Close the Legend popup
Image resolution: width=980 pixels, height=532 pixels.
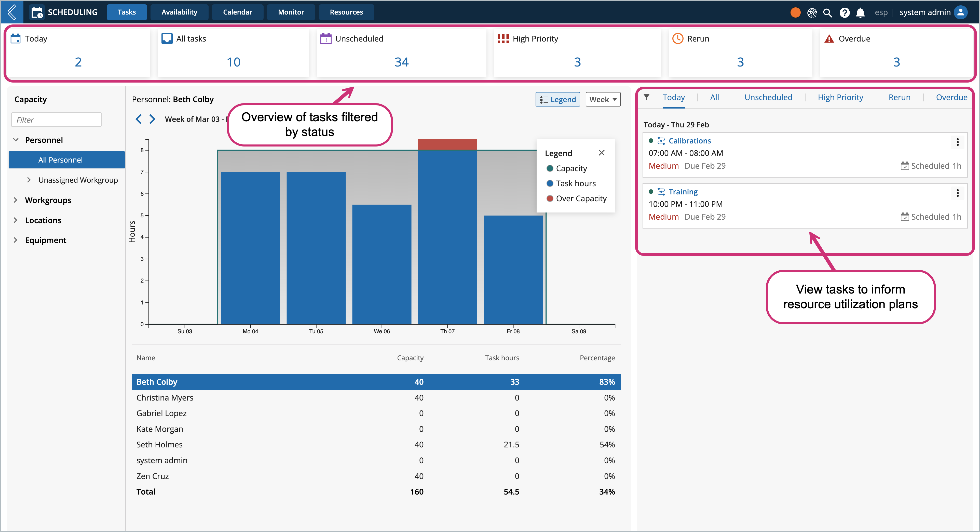pyautogui.click(x=602, y=153)
